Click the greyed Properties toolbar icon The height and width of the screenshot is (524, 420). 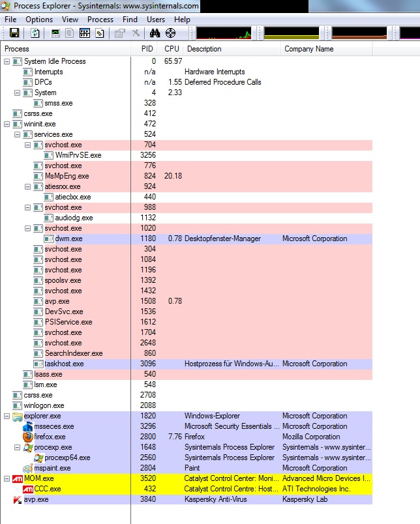click(x=119, y=33)
